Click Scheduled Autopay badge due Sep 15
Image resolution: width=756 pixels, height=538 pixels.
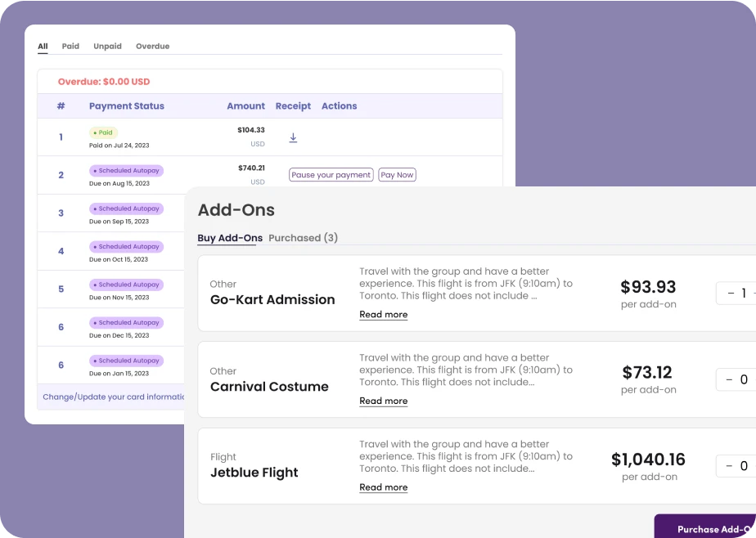(126, 208)
